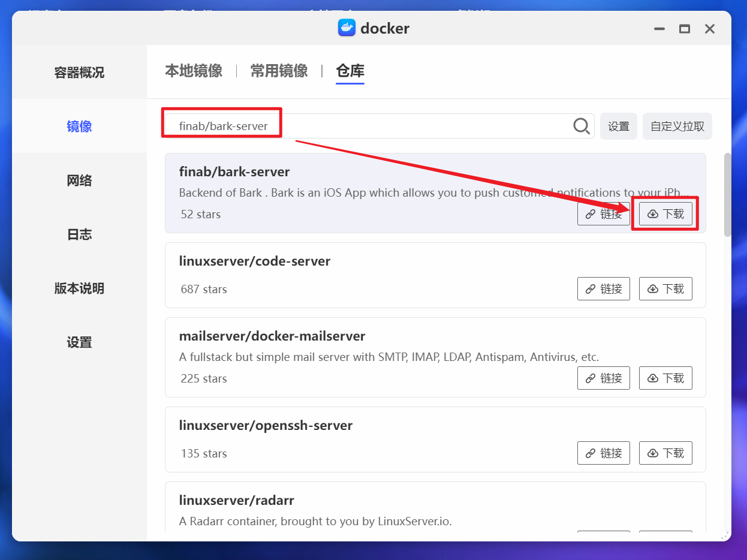Open link for mailserver/docker-mailserver
747x560 pixels.
click(x=604, y=378)
